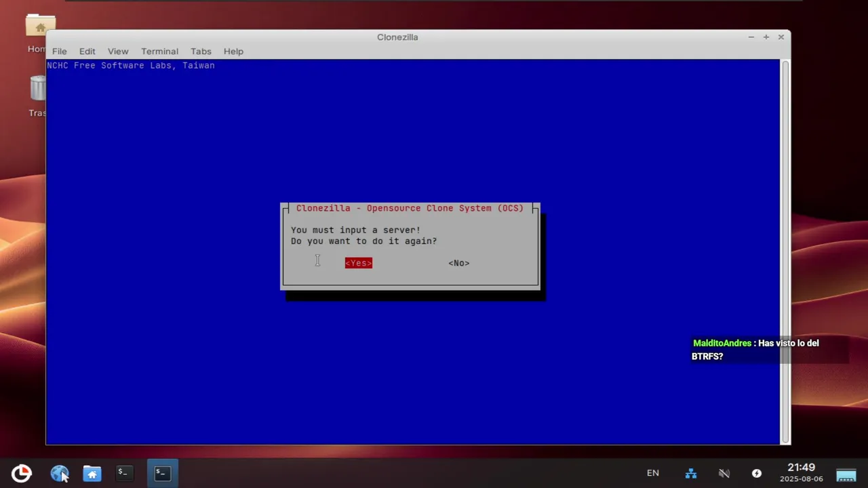868x488 pixels.
Task: Click the show desktop icon at taskbar end
Action: [846, 474]
